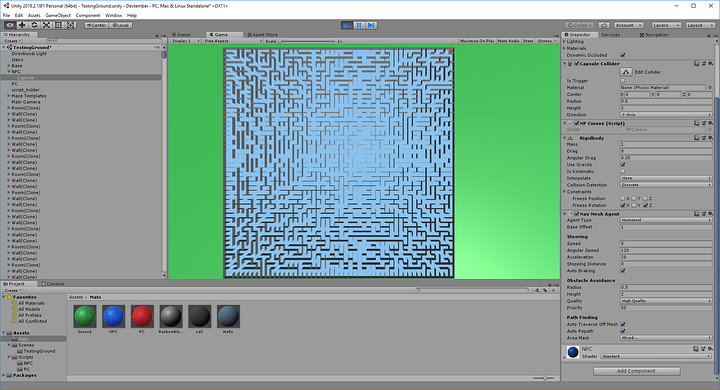Open Capsule Collider help reference icon
The height and width of the screenshot is (390, 720).
click(697, 64)
